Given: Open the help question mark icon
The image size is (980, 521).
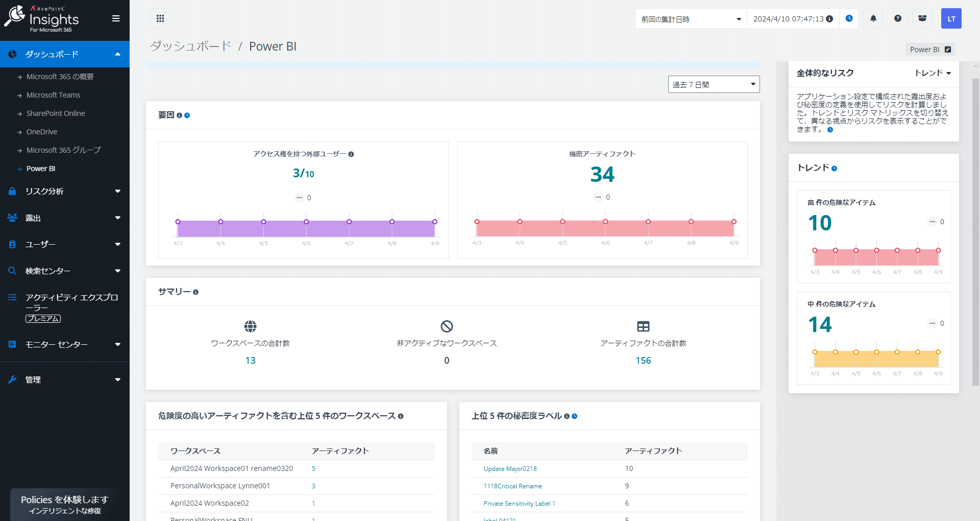Looking at the screenshot, I should point(898,18).
